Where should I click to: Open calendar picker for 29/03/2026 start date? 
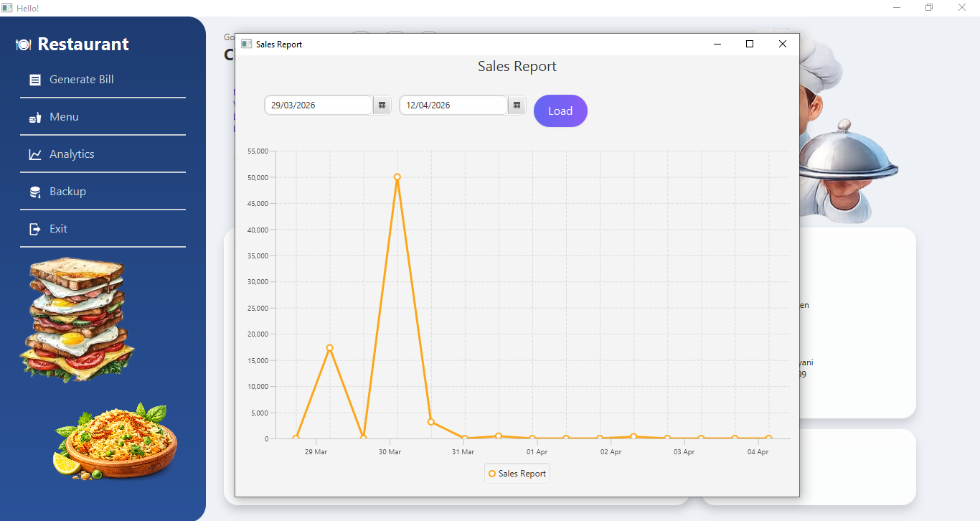pyautogui.click(x=382, y=105)
